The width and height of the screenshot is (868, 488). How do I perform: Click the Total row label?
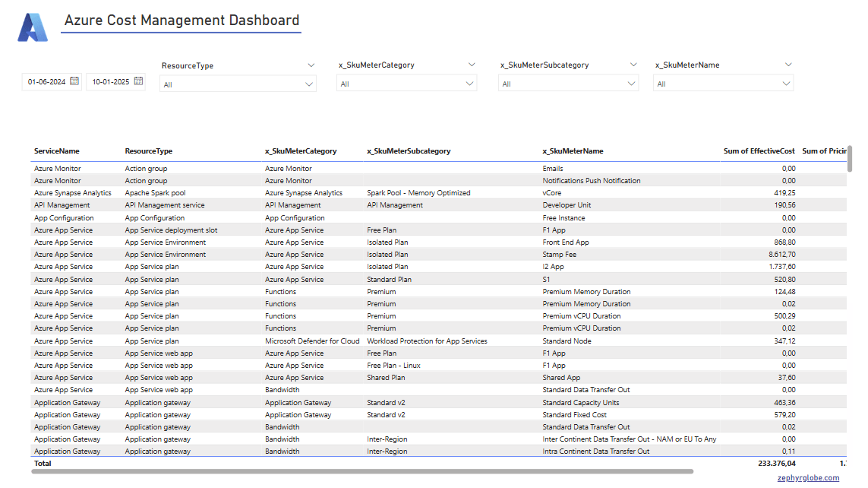(43, 463)
